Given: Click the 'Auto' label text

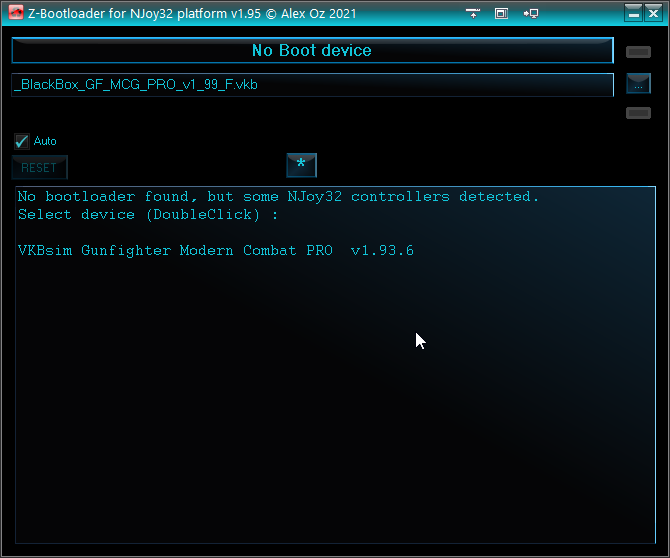Looking at the screenshot, I should (x=45, y=141).
